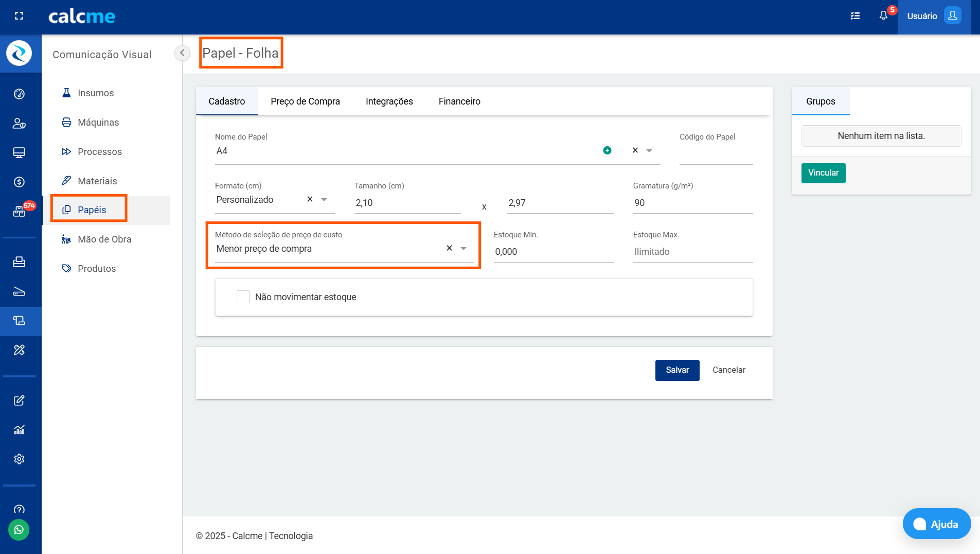Toggle fullscreen mode icon
This screenshot has width=980, height=554.
click(x=19, y=16)
